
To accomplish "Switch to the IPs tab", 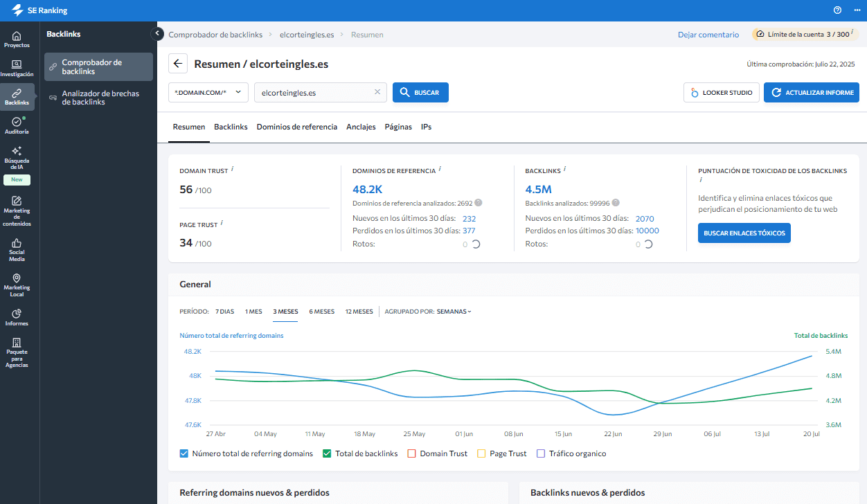I will [427, 127].
